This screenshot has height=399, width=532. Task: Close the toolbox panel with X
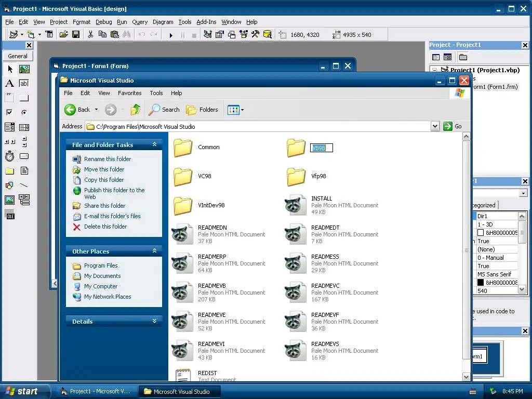pos(29,45)
